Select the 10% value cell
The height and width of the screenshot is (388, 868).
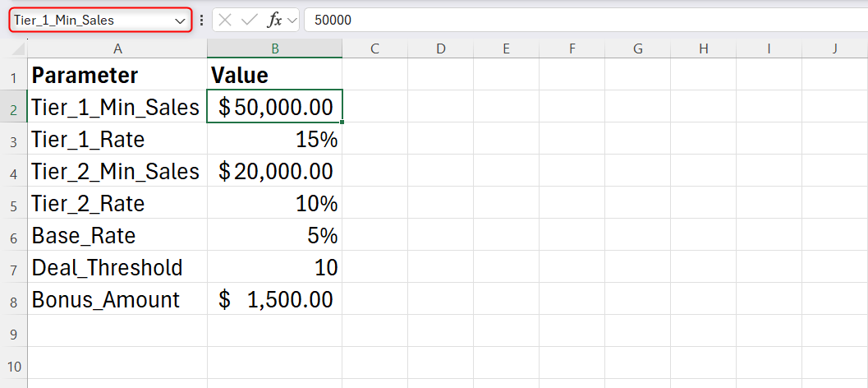[274, 203]
